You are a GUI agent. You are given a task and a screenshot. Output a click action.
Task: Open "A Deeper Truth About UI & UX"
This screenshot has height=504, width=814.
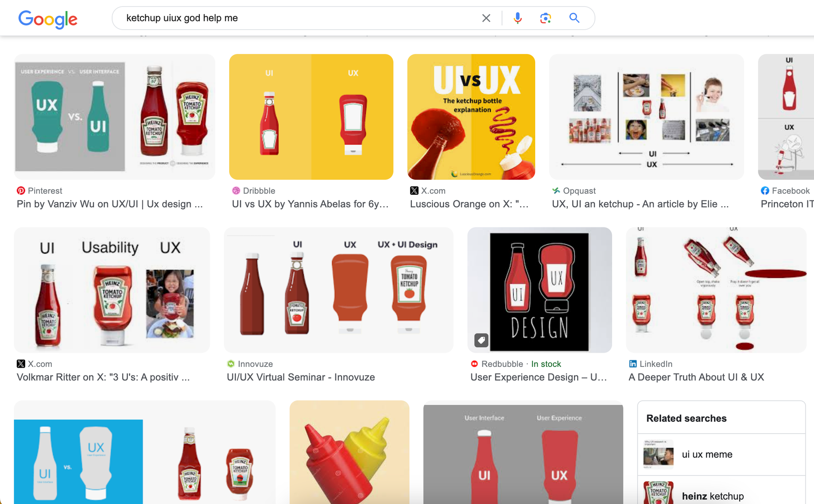pyautogui.click(x=696, y=377)
